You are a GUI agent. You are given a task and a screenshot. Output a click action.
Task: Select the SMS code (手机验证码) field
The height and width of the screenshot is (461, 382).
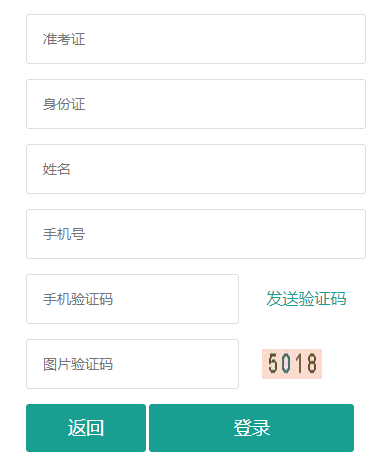click(132, 299)
